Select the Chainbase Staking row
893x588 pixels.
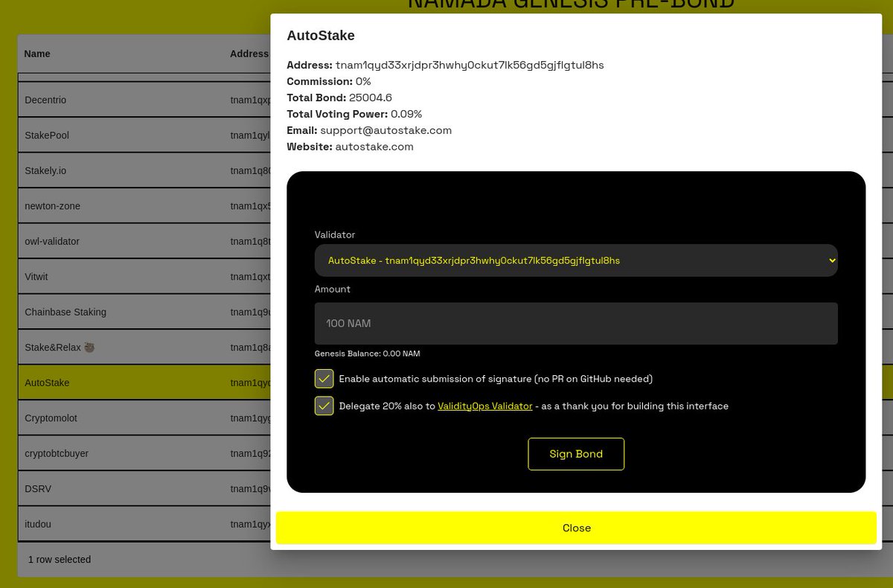click(144, 312)
